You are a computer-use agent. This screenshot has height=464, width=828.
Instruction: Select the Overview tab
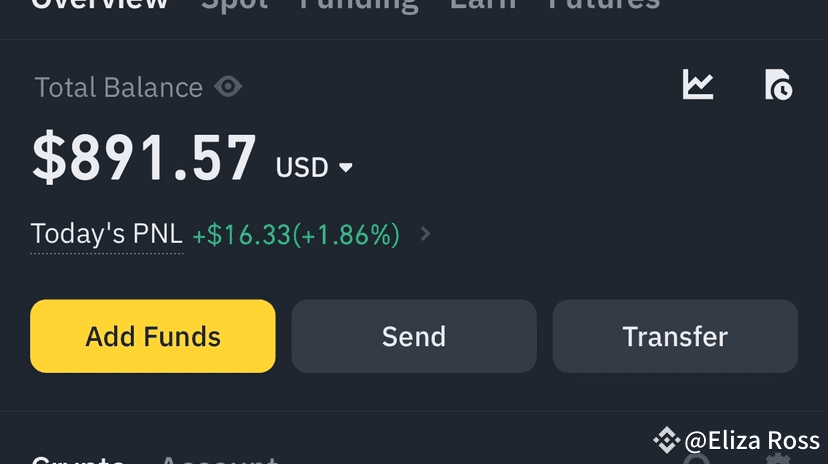[100, 4]
